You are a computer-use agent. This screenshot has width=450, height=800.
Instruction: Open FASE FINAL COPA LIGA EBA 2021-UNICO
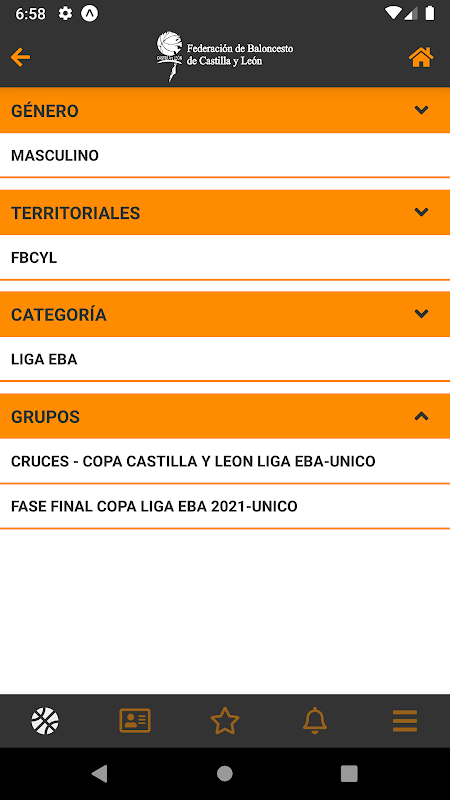pos(225,507)
